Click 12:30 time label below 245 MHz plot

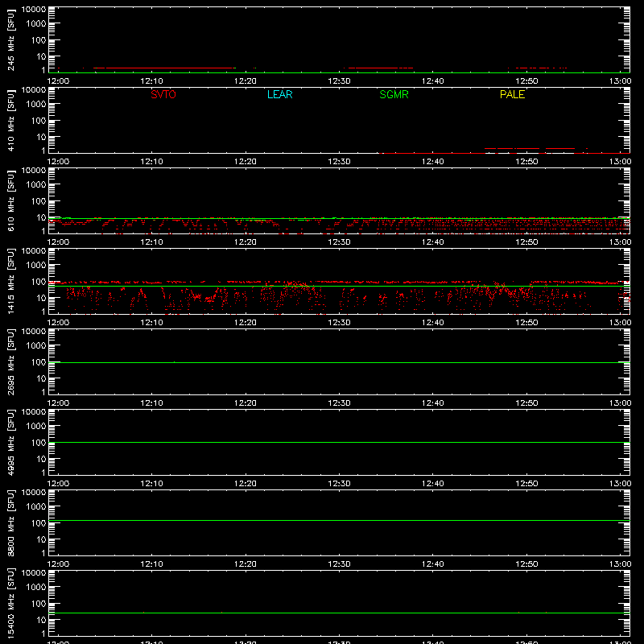coord(339,81)
